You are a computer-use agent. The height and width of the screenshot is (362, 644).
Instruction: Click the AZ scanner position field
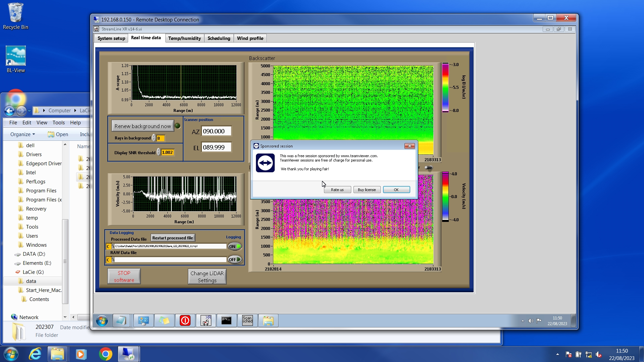216,131
